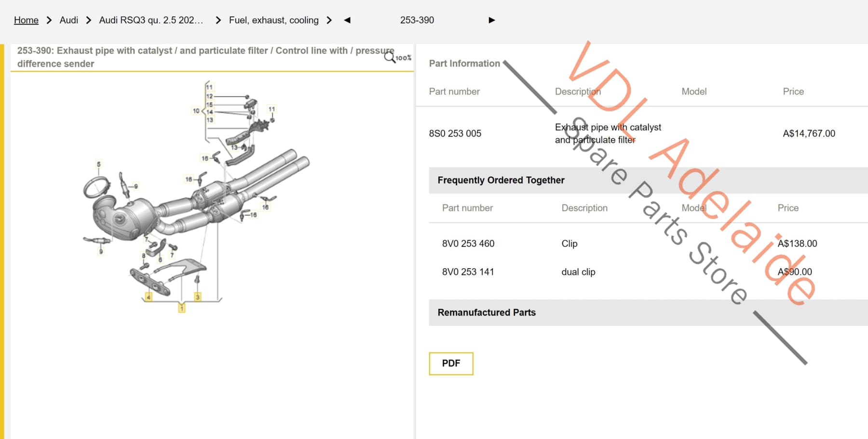Select part number 8V0 253 141
This screenshot has width=868, height=439.
tap(468, 272)
